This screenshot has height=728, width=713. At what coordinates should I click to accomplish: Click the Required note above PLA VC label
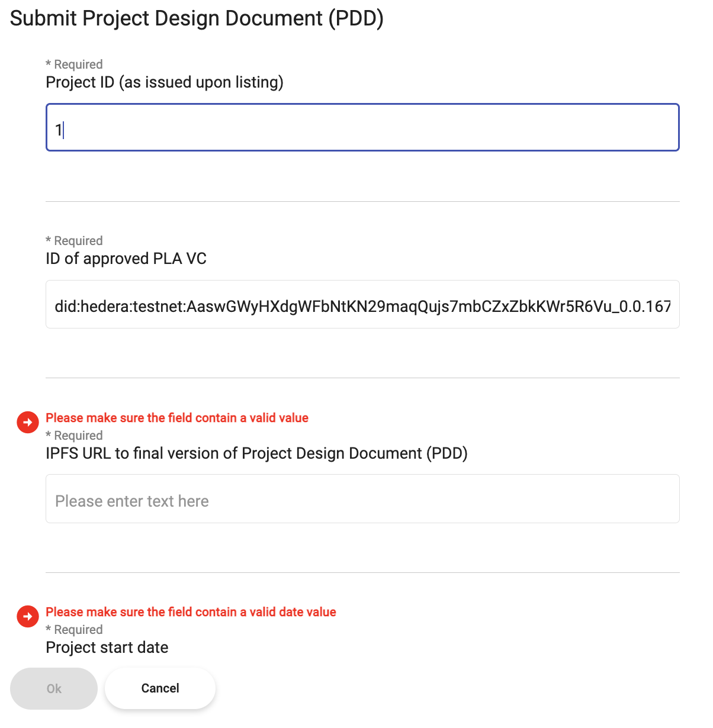75,241
